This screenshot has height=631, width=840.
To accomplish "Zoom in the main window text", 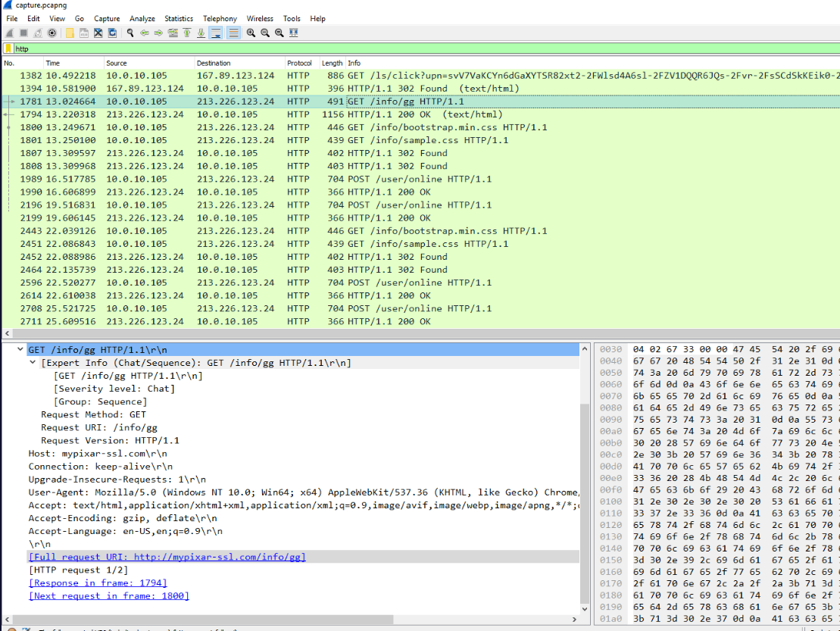I will coord(251,33).
